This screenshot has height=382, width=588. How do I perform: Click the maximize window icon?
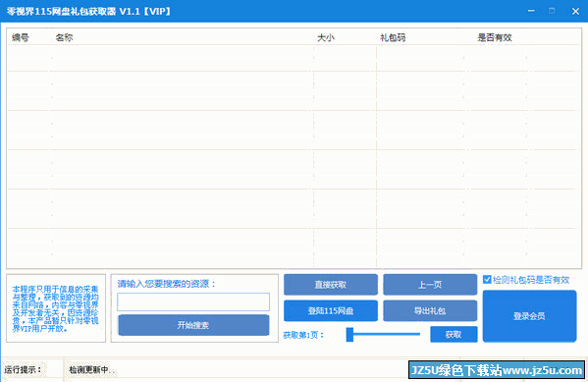(552, 11)
